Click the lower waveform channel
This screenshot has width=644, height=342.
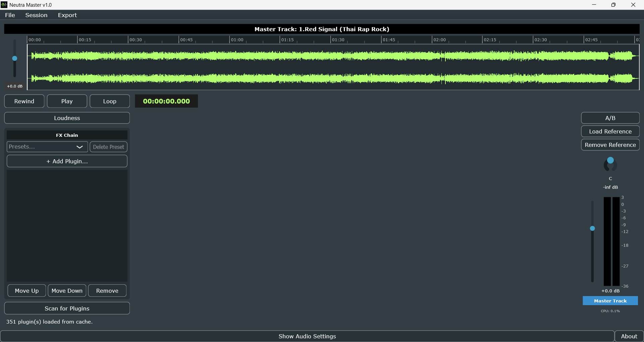(333, 79)
